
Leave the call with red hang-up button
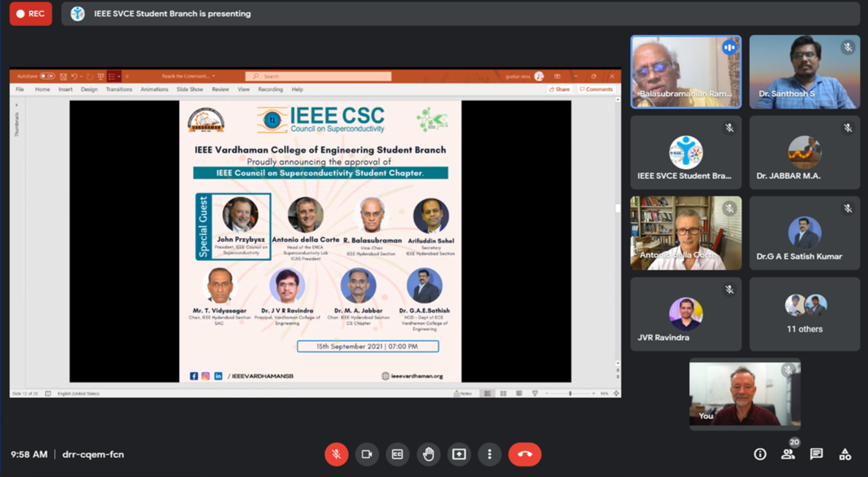(x=525, y=454)
